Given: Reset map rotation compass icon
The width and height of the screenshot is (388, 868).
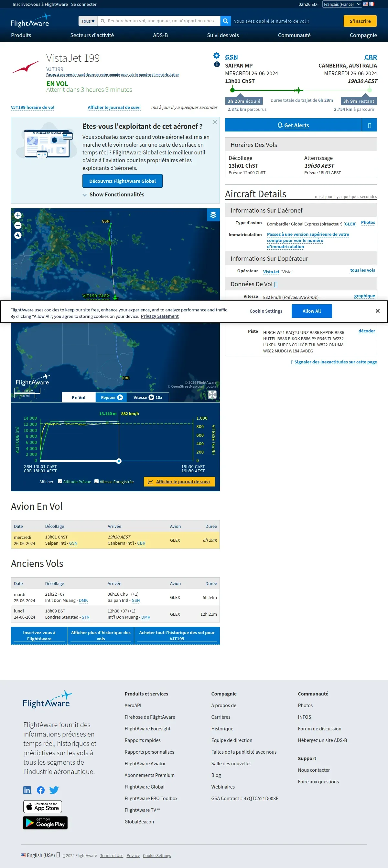Looking at the screenshot, I should (18, 235).
